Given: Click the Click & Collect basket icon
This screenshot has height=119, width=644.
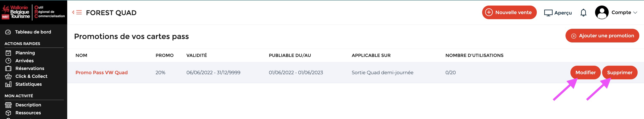Looking at the screenshot, I should point(8,76).
